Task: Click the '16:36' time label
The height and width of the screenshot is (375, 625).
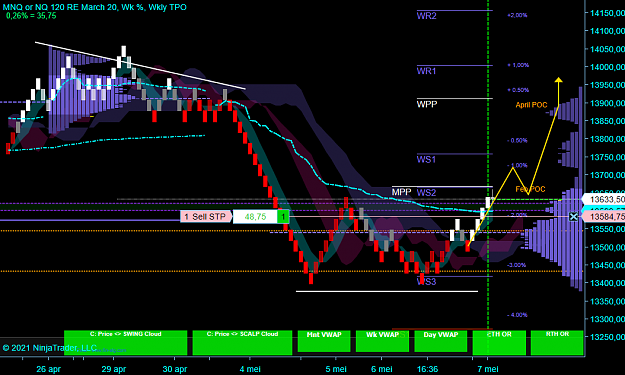Action: (427, 369)
